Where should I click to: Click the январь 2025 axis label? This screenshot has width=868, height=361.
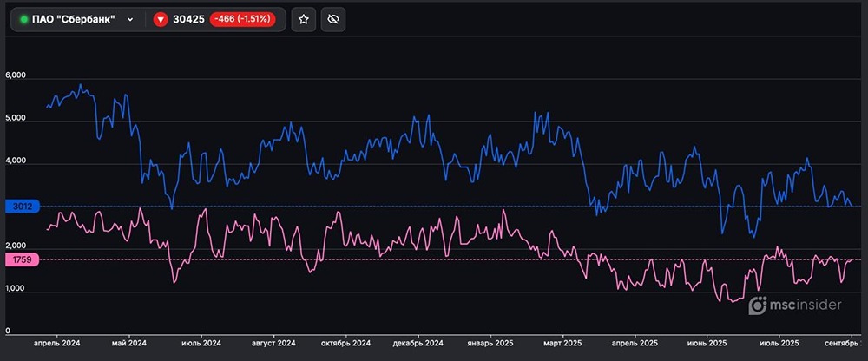pyautogui.click(x=491, y=344)
